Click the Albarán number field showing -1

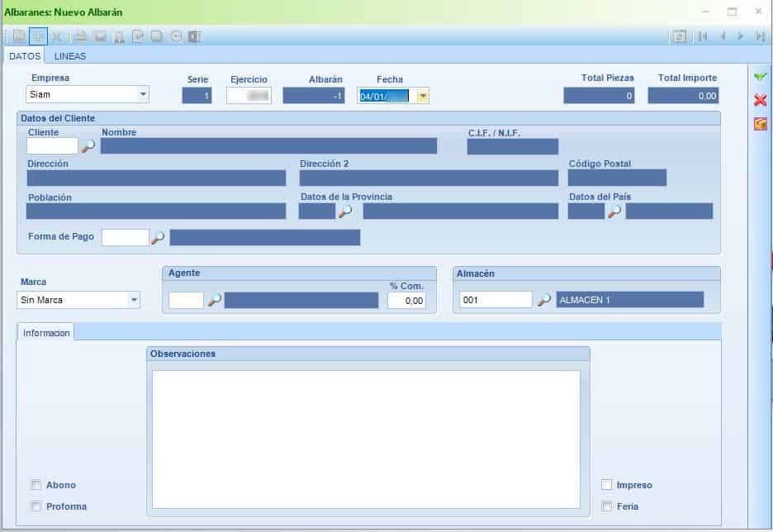314,96
